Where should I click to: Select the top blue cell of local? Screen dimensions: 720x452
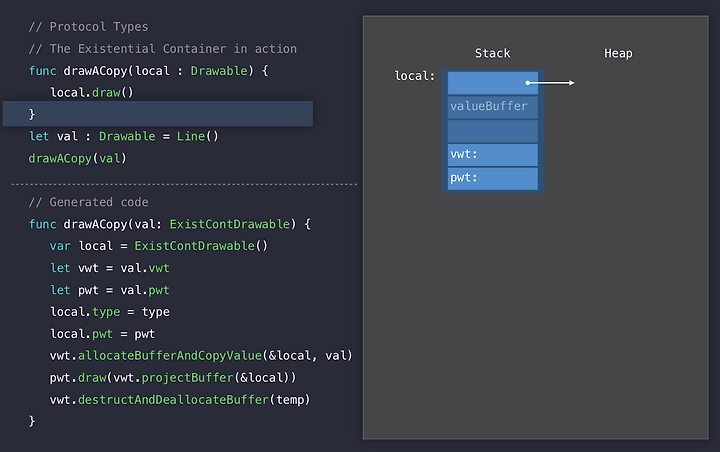(x=493, y=83)
